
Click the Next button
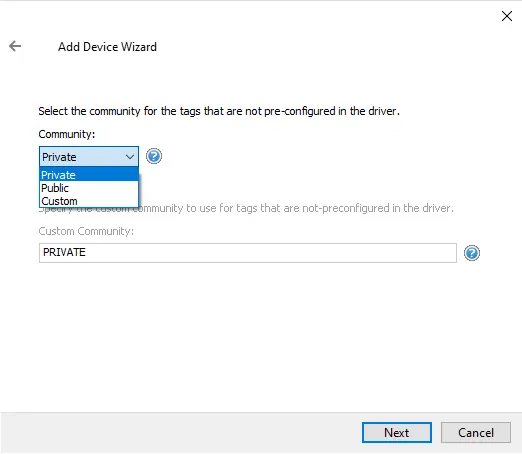coord(397,433)
